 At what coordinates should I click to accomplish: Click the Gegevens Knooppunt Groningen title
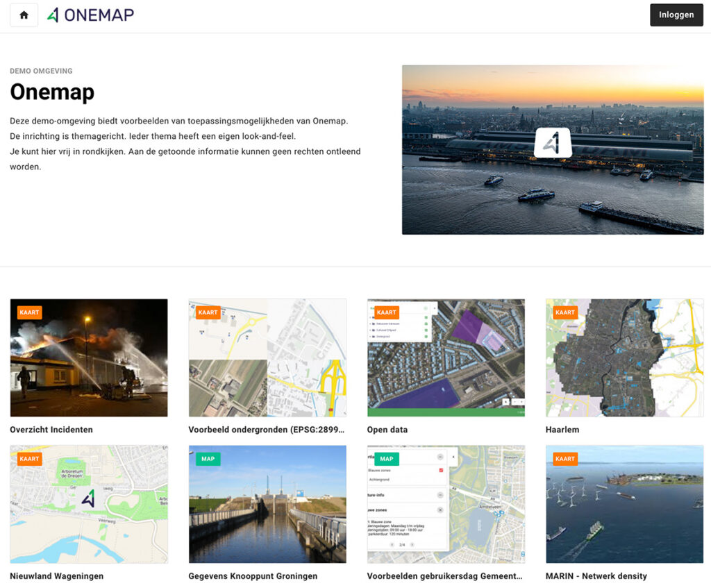coord(253,576)
